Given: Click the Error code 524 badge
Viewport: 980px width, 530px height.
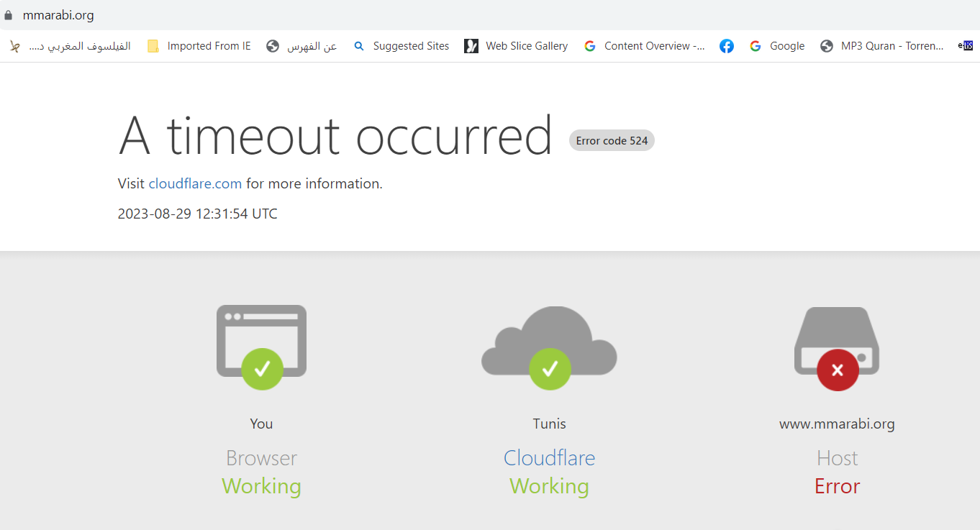Looking at the screenshot, I should coord(612,141).
